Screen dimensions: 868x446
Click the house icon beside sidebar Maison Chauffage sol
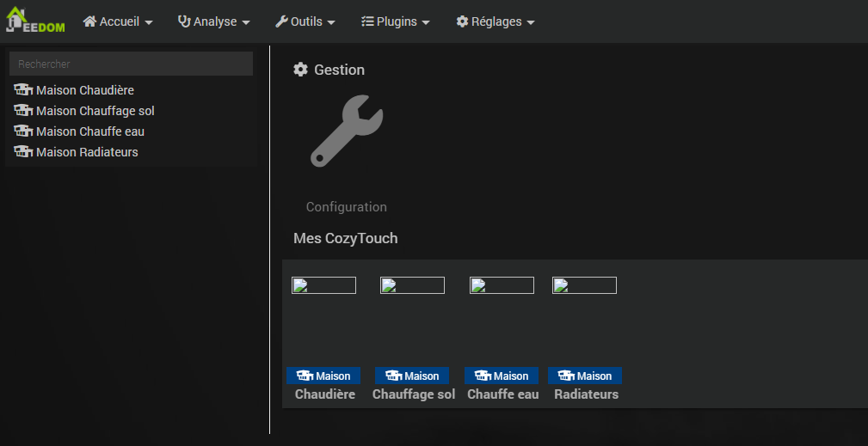tap(23, 111)
